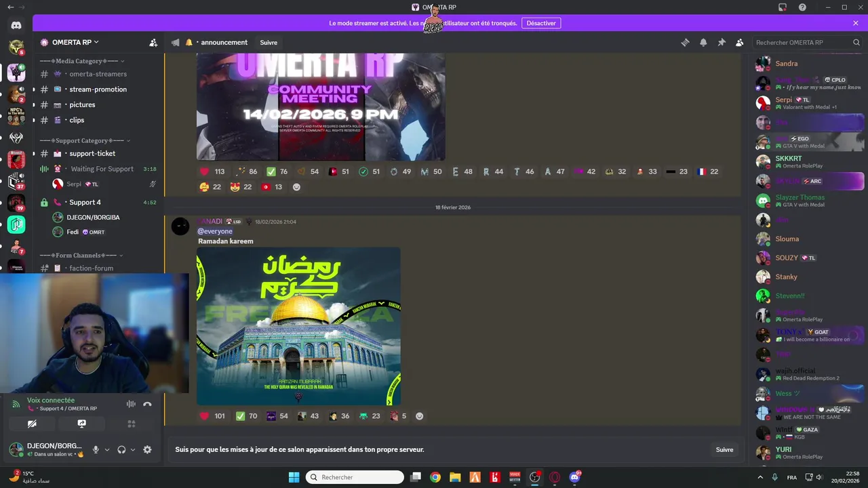868x488 pixels.
Task: Toggle green checkmark reaction with count 70
Action: tap(246, 416)
